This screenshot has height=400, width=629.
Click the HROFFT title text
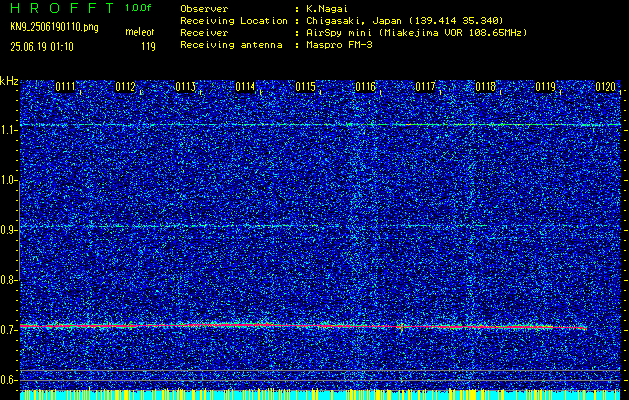click(x=62, y=8)
